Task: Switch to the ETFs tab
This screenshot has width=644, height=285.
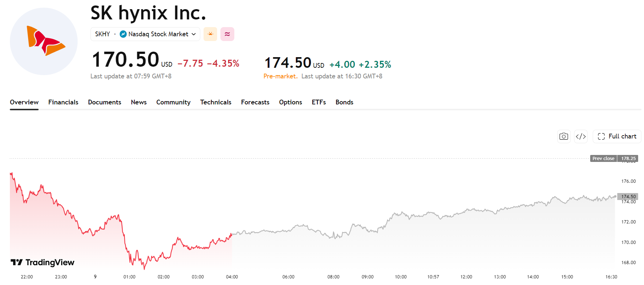Action: (x=319, y=102)
